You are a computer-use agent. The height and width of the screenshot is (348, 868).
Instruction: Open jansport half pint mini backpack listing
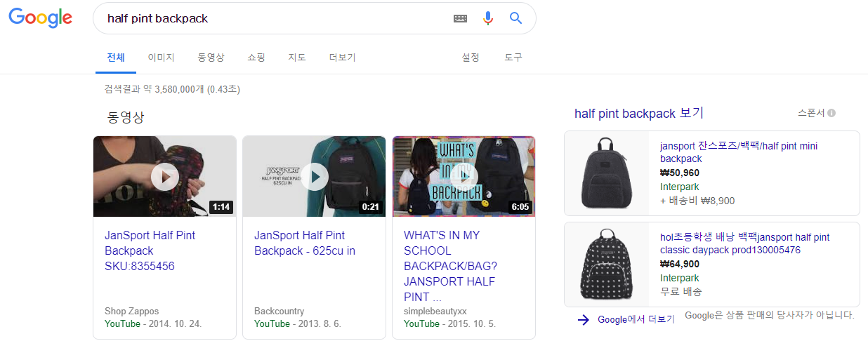pyautogui.click(x=739, y=152)
